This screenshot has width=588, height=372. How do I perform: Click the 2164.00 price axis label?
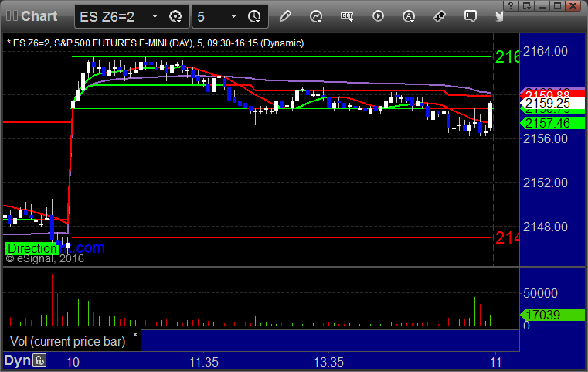(546, 51)
